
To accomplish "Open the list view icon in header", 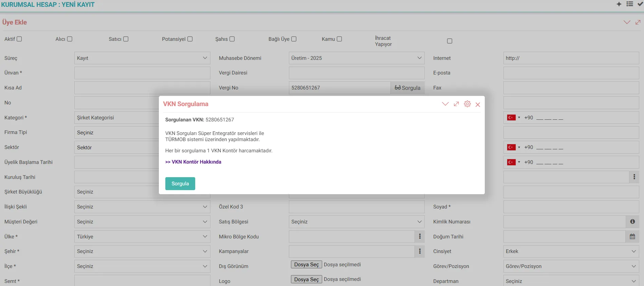I will tap(630, 4).
